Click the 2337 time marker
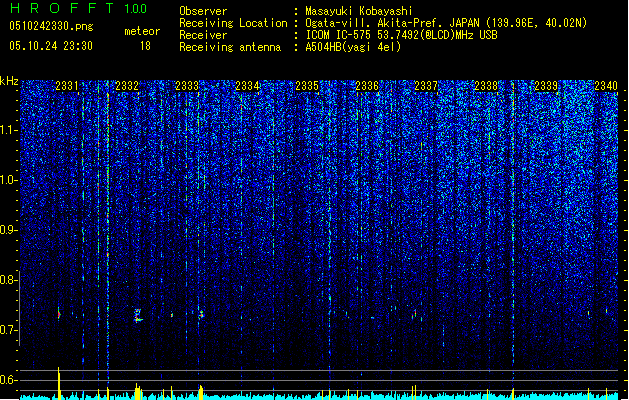Viewport: 629px width, 400px height. pyautogui.click(x=426, y=86)
